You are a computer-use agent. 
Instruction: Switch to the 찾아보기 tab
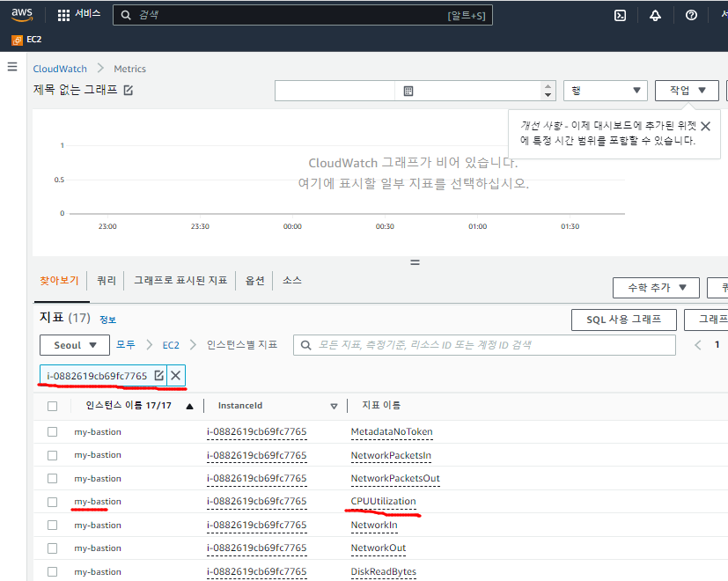(x=60, y=281)
